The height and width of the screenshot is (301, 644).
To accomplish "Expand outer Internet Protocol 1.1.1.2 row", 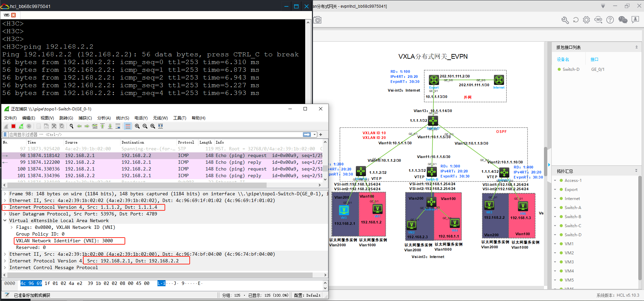I will (x=5, y=207).
